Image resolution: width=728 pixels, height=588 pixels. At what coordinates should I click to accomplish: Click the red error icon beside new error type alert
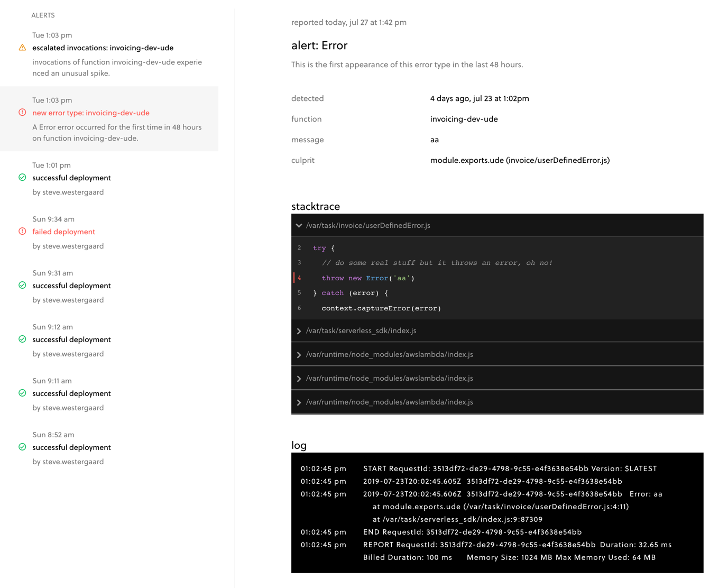[22, 112]
